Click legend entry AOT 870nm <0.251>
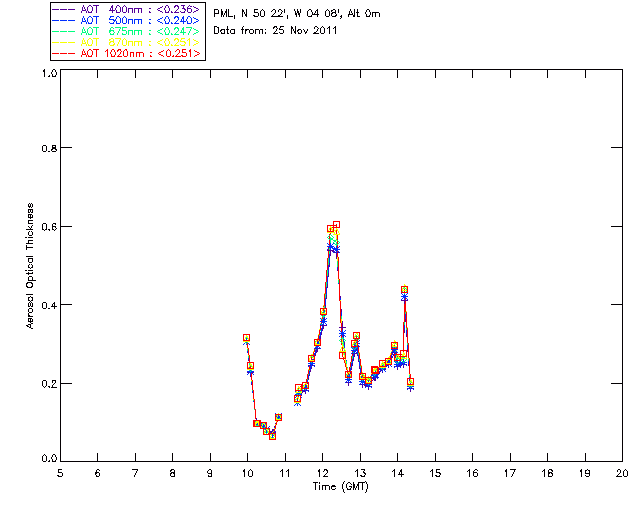640x512 pixels. pyautogui.click(x=127, y=42)
